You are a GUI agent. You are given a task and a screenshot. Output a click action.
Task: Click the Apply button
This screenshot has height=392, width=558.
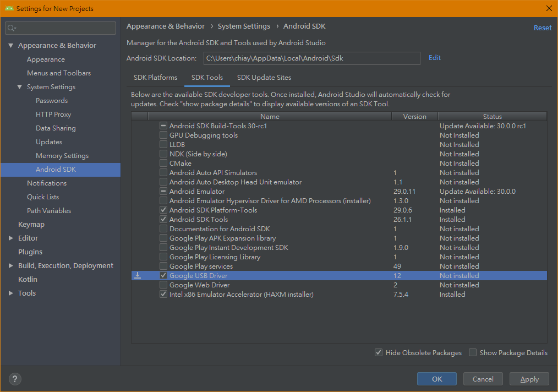(x=529, y=379)
